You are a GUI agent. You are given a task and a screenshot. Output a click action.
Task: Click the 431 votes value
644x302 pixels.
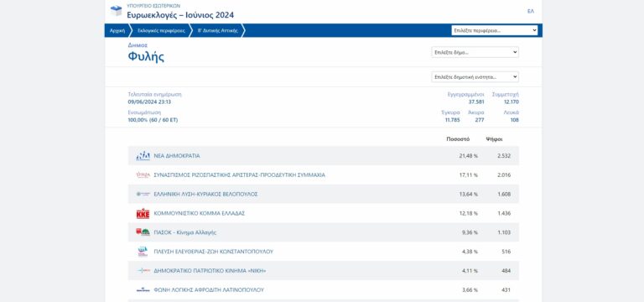(506, 289)
